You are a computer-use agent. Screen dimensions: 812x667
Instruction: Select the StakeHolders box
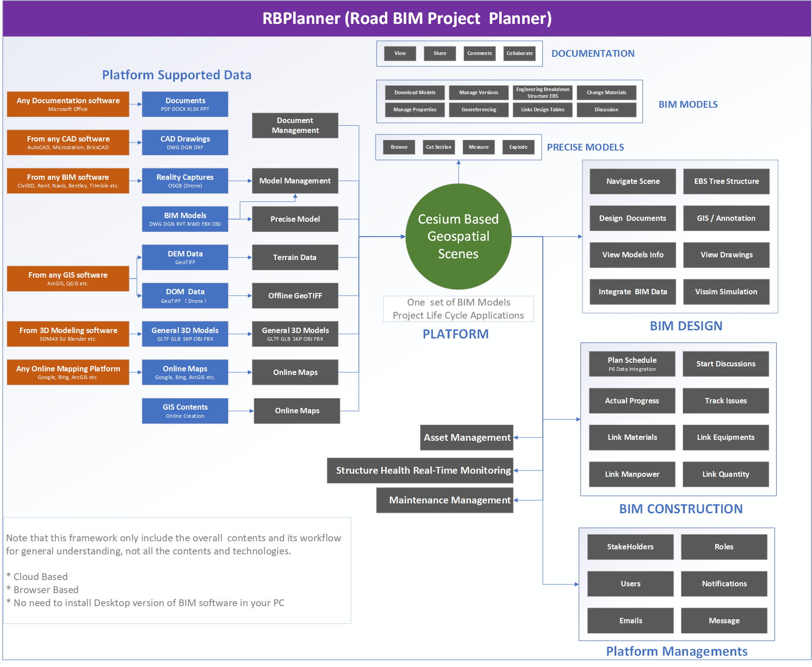tap(630, 547)
